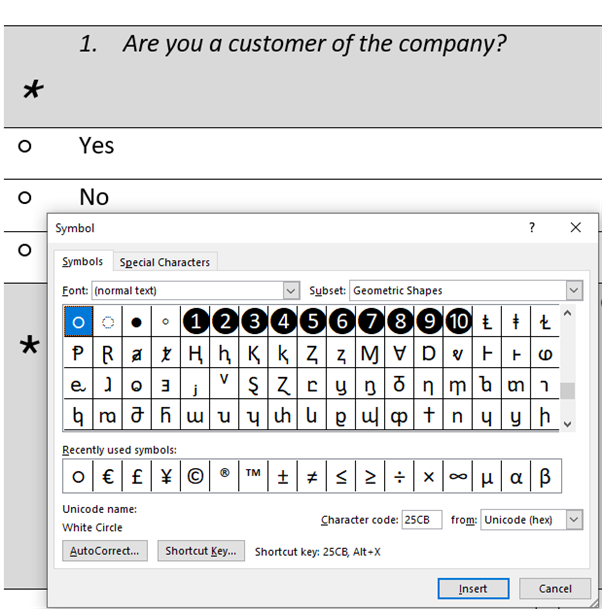
Task: Insert the selected symbol
Action: pos(473,589)
